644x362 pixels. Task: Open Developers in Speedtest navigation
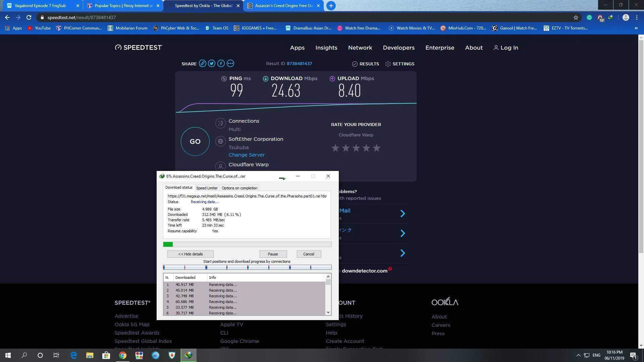pos(398,48)
